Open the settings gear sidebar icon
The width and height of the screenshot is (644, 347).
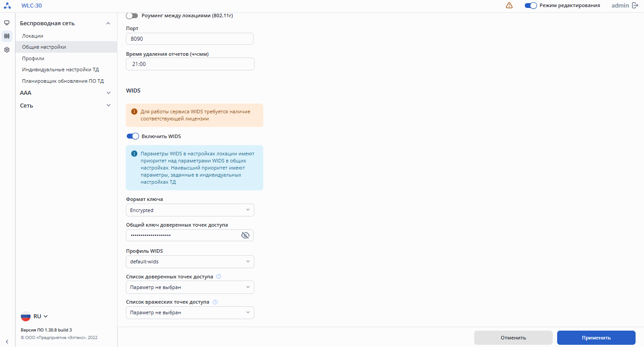point(7,50)
